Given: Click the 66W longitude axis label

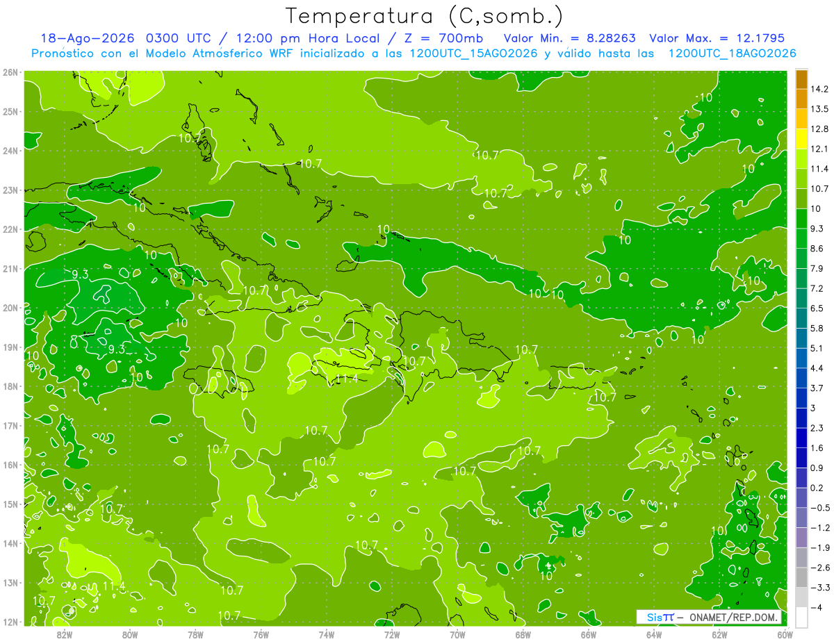Looking at the screenshot, I should coord(589,634).
